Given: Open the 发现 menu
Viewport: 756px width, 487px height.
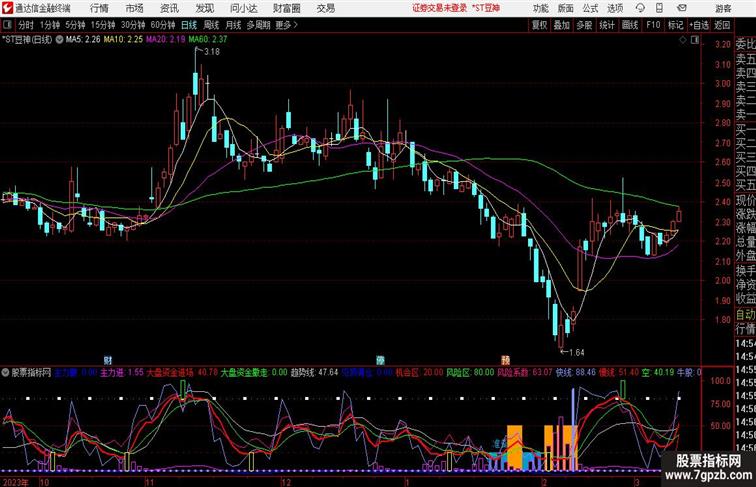Looking at the screenshot, I should coord(204,8).
